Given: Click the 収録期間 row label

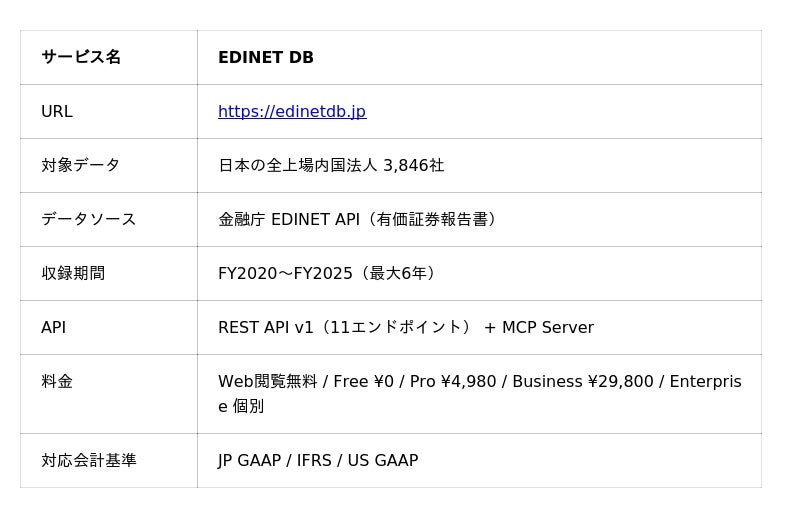Looking at the screenshot, I should 73,274.
